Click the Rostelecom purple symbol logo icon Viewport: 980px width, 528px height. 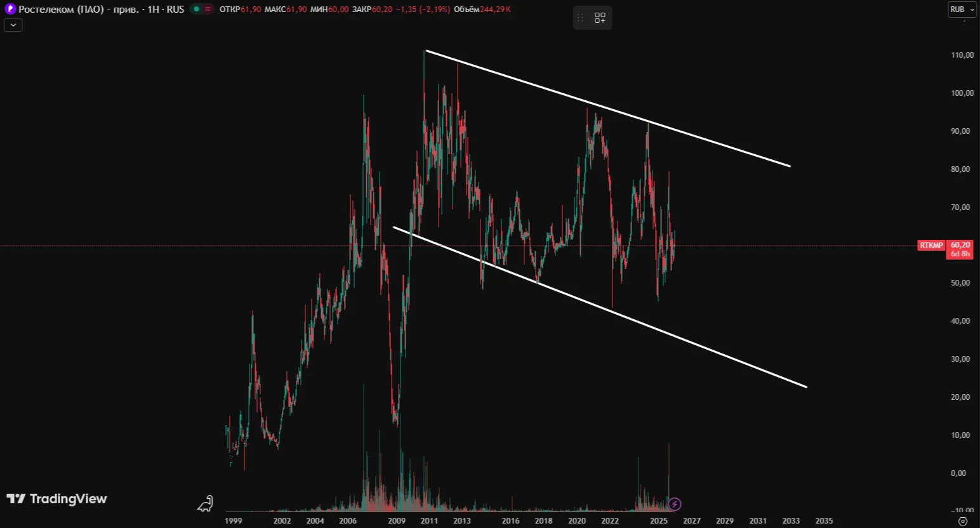tap(10, 9)
